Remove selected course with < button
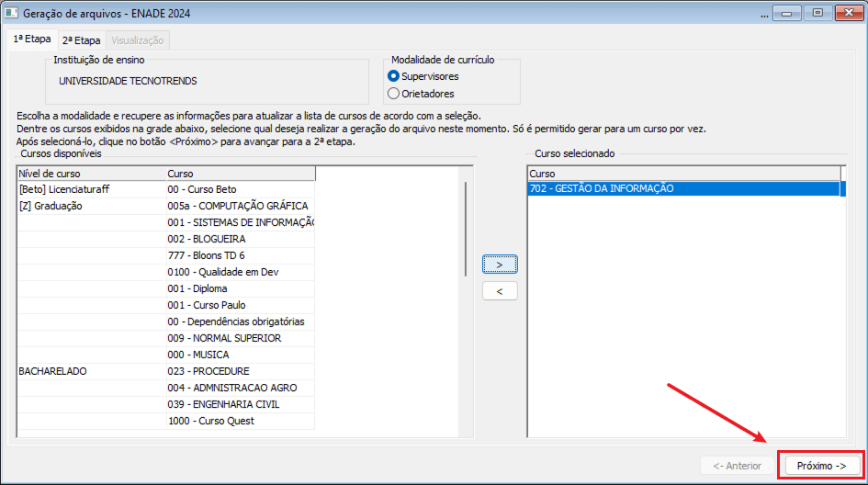The image size is (868, 485). point(500,291)
